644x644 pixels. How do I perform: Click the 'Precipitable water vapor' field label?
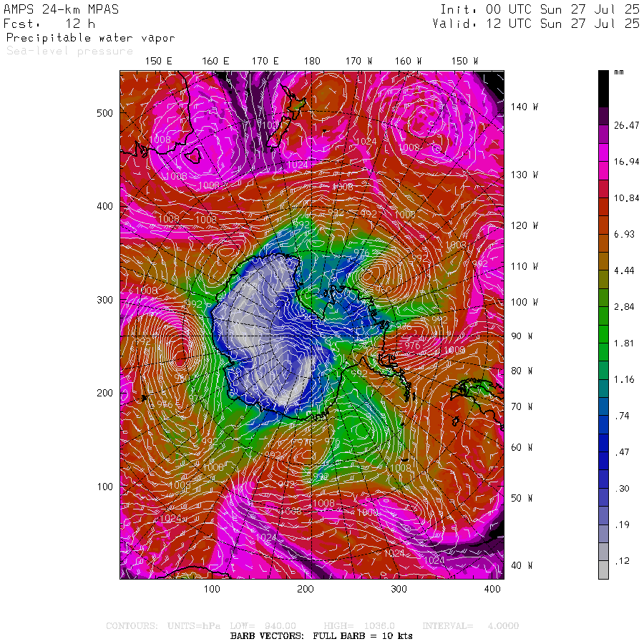90,38
